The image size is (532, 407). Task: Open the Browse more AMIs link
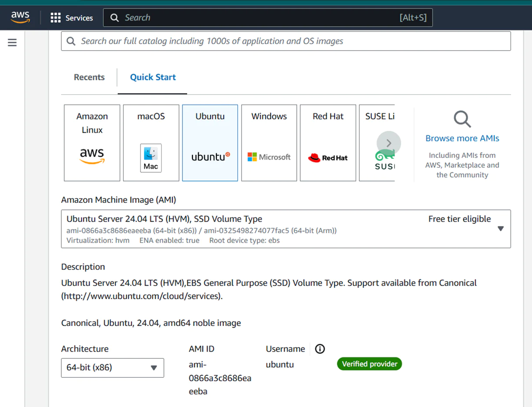click(x=462, y=138)
